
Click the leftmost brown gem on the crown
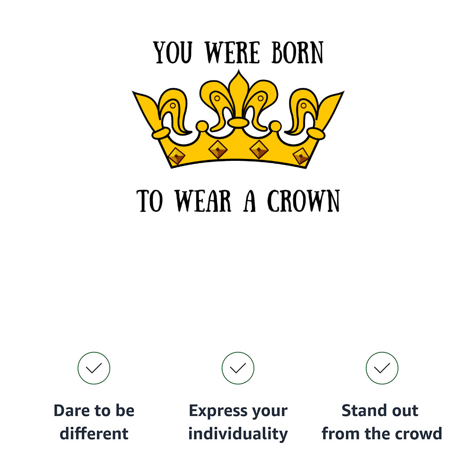(176, 156)
